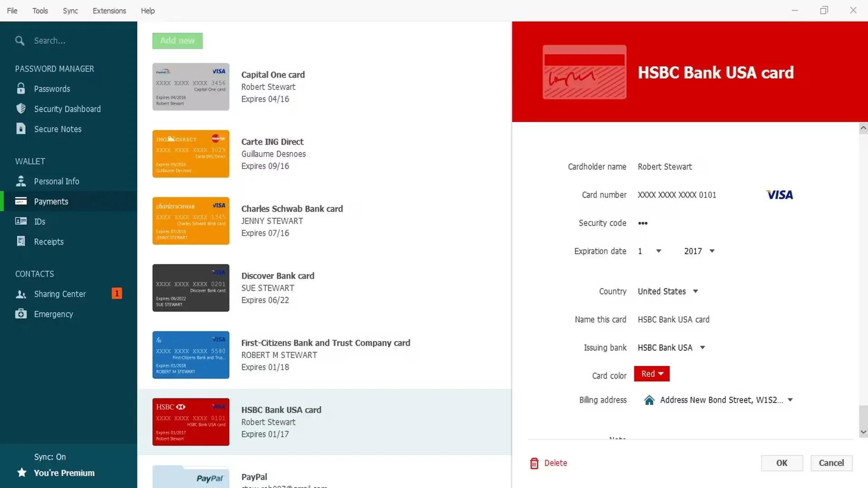868x488 pixels.
Task: Open the File menu
Action: click(x=12, y=11)
